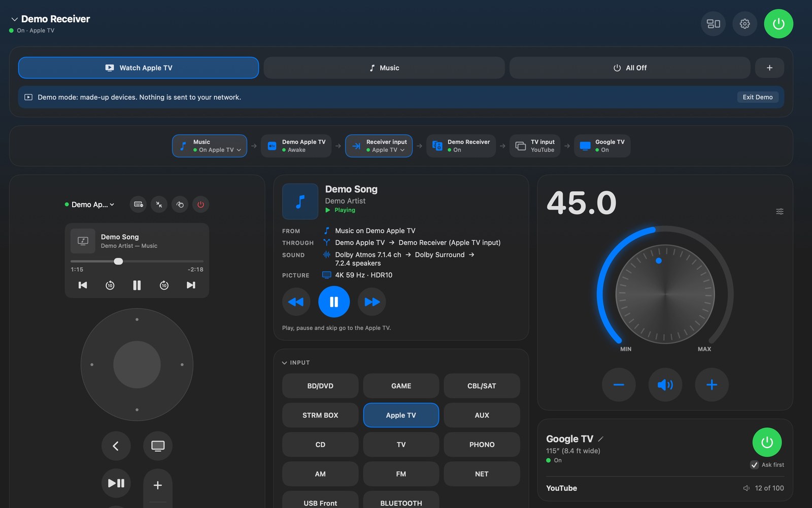Turn off the Demo Receiver with the top power button
Screen dimensions: 812x508
[x=779, y=24]
